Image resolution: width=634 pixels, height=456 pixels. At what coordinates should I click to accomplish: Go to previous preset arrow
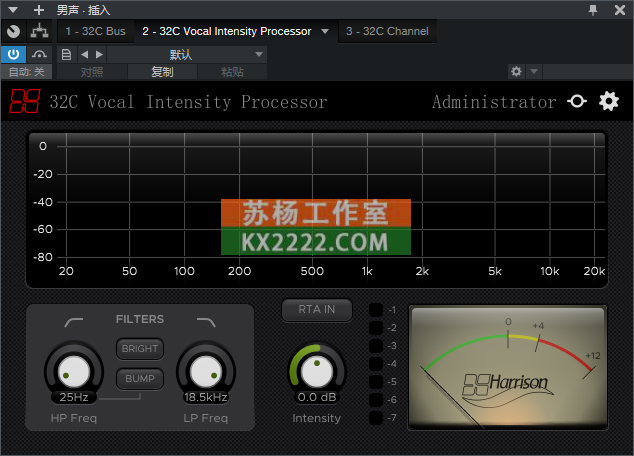[84, 54]
